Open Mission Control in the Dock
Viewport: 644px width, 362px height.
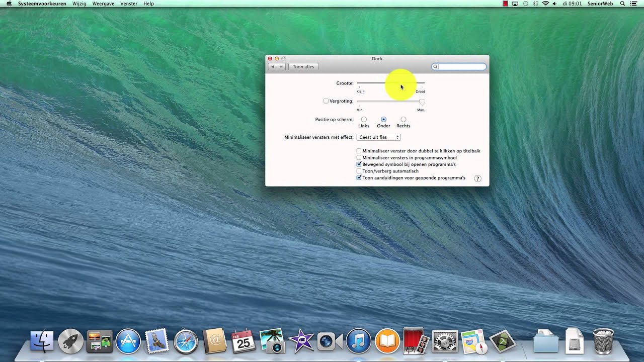(99, 341)
